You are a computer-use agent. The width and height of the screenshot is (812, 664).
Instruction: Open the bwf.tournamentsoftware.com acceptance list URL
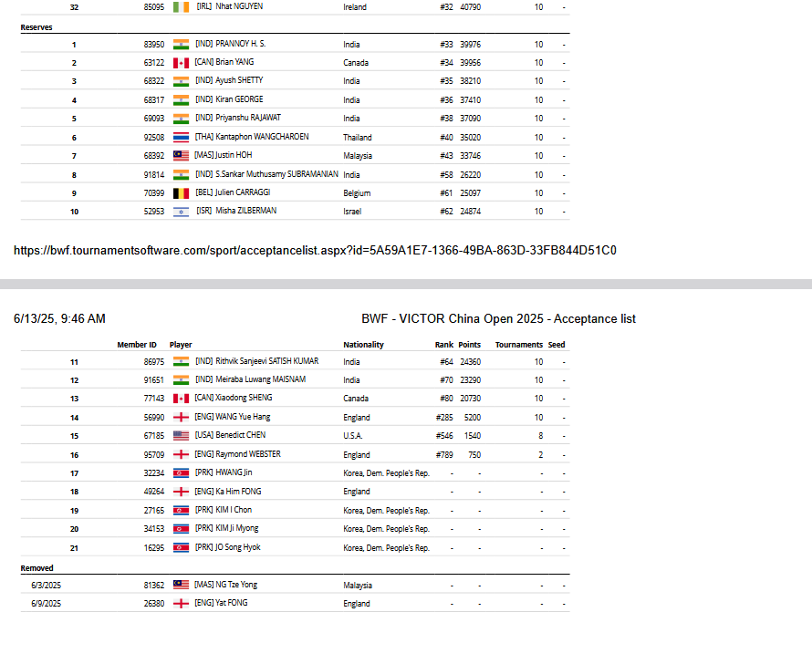(x=315, y=251)
